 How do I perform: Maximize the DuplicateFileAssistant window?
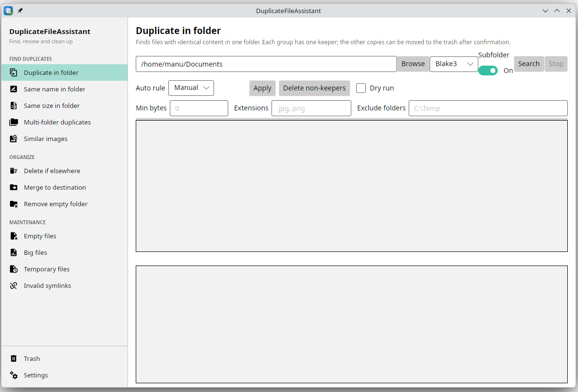(557, 11)
